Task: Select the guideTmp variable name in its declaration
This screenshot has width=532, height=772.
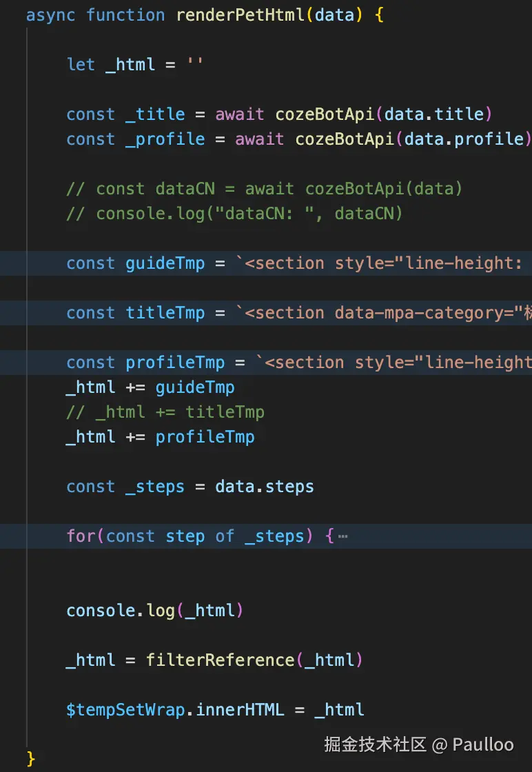Action: [x=165, y=263]
